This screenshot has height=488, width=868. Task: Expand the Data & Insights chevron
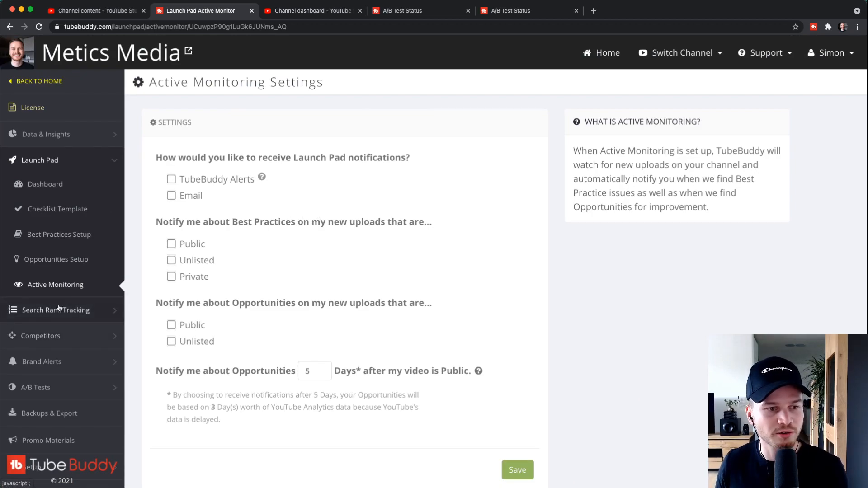[115, 134]
